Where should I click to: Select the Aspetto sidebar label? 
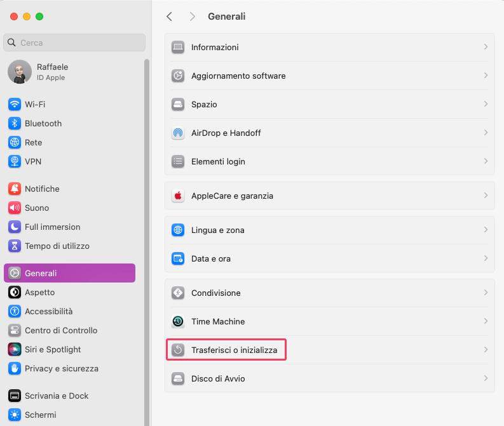point(40,293)
